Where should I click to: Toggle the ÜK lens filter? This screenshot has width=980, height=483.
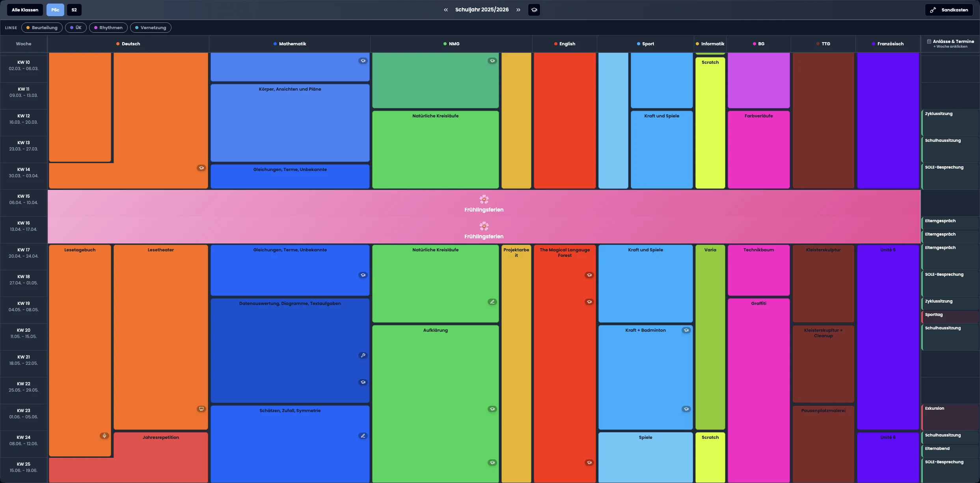pos(76,28)
